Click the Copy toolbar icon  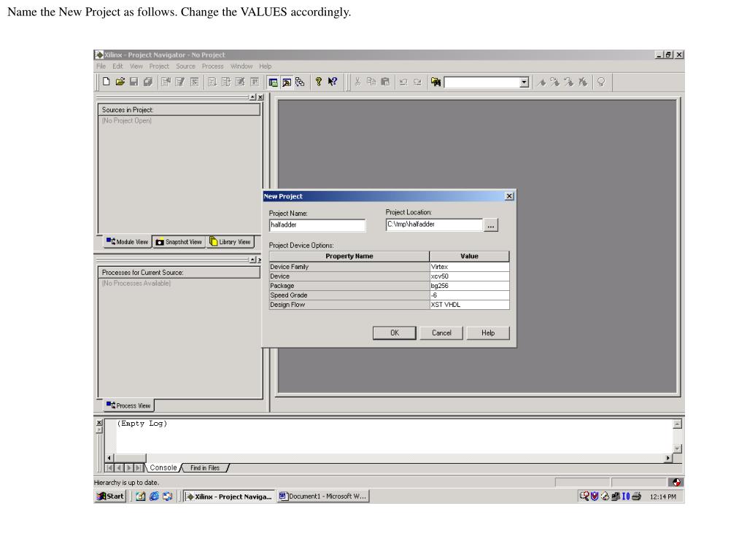click(x=371, y=82)
